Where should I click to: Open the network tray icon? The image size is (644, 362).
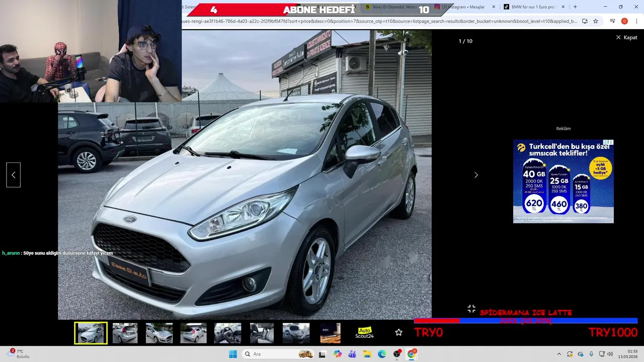(602, 354)
